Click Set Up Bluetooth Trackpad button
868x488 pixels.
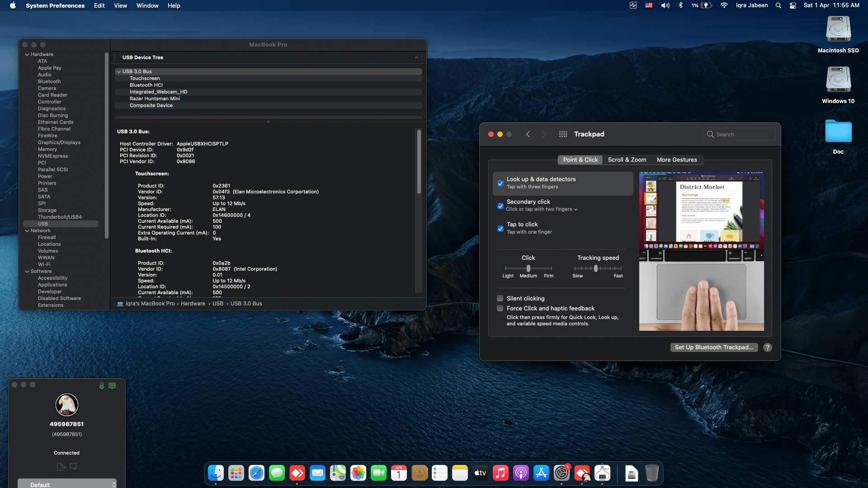(x=714, y=347)
